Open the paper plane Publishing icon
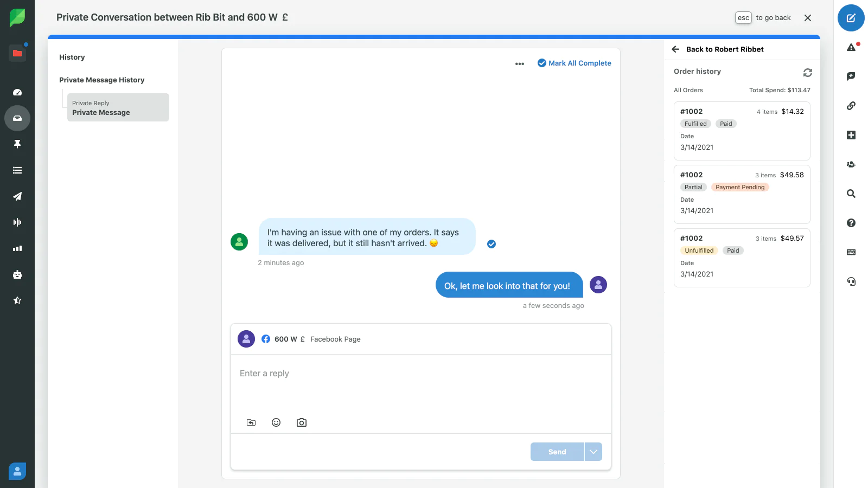The height and width of the screenshot is (488, 868). pos(17,196)
